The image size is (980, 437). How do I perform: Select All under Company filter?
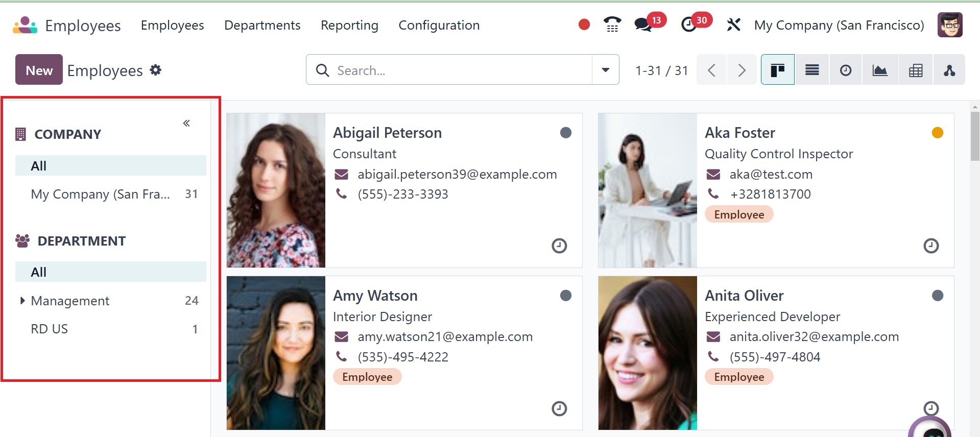[x=111, y=166]
